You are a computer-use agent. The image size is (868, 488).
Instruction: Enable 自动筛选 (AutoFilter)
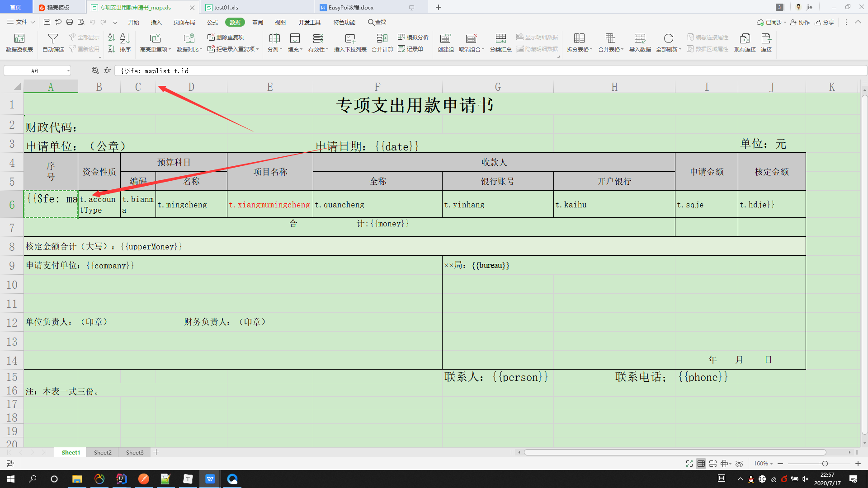pyautogui.click(x=53, y=43)
